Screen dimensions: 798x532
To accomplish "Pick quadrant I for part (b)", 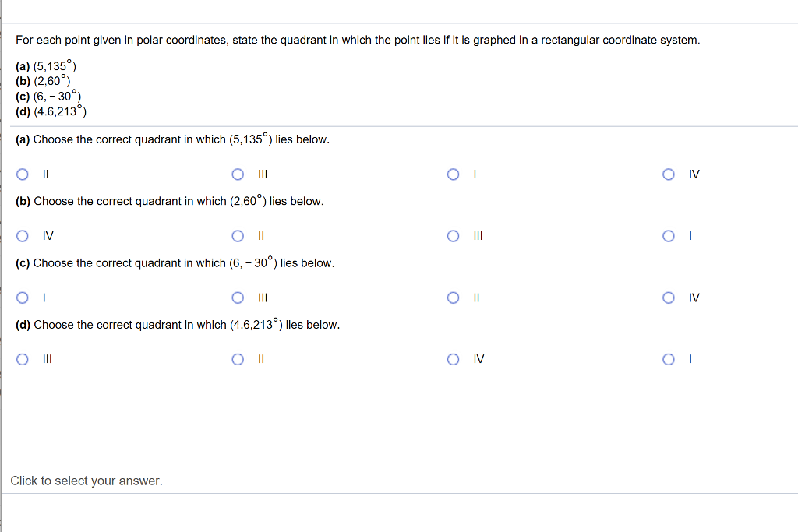I will (x=669, y=236).
